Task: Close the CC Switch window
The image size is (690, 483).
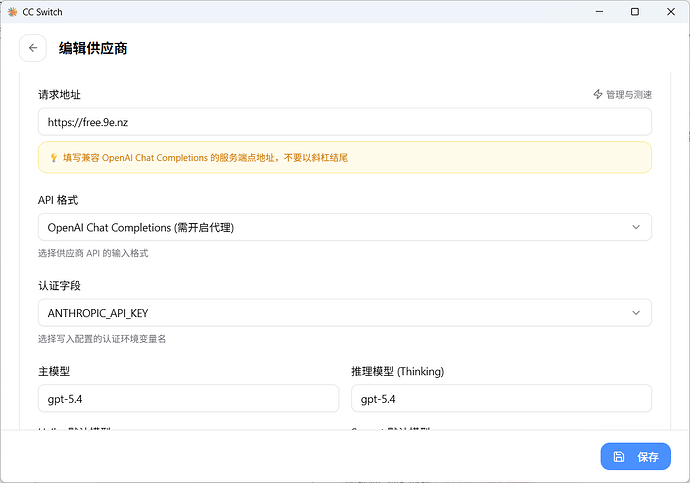Action: tap(671, 12)
